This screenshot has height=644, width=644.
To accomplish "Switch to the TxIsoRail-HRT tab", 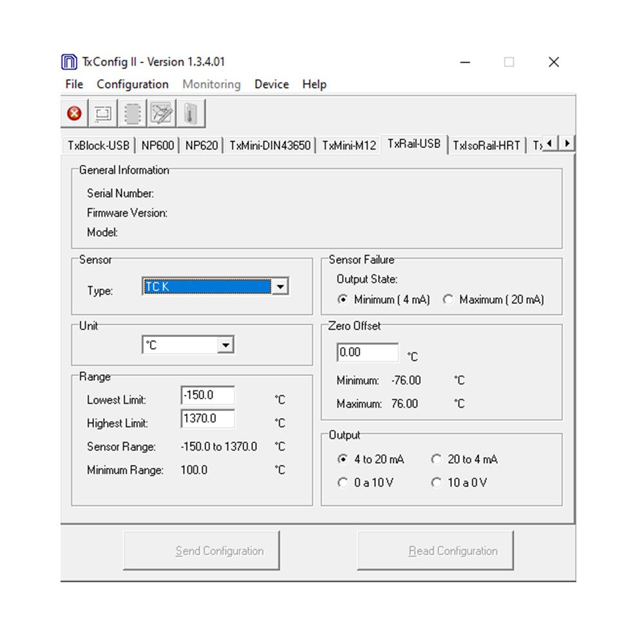I will click(x=487, y=145).
